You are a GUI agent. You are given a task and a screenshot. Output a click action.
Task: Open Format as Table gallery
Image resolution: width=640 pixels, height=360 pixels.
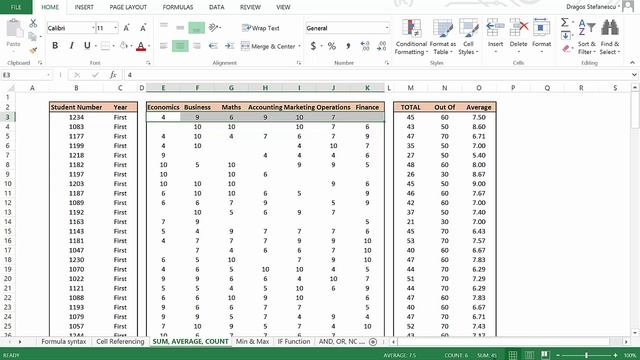point(443,37)
